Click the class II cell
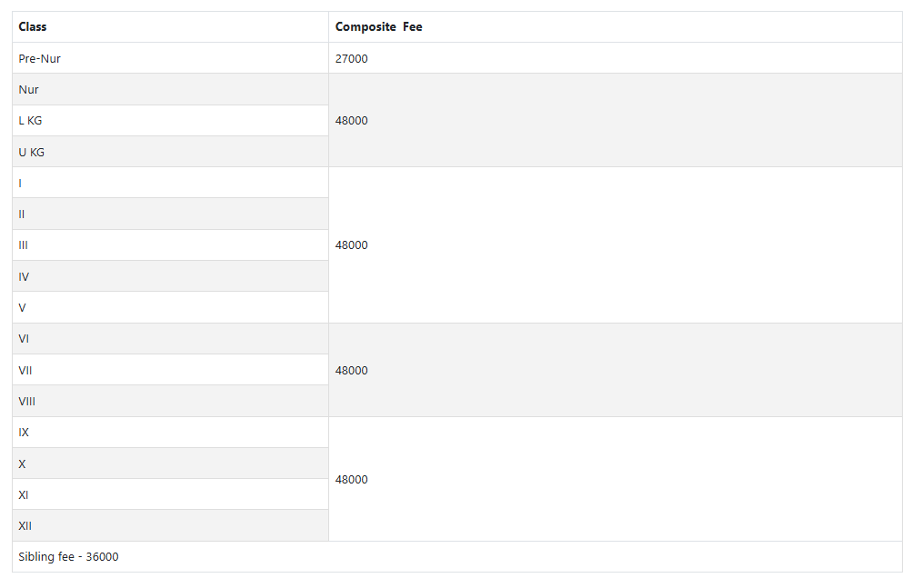The height and width of the screenshot is (588, 911). click(x=170, y=214)
